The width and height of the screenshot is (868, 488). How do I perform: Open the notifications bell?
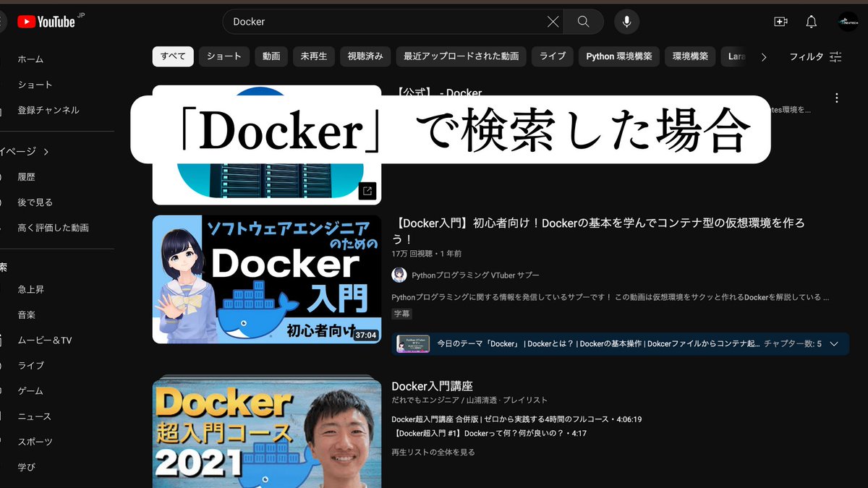click(x=812, y=22)
